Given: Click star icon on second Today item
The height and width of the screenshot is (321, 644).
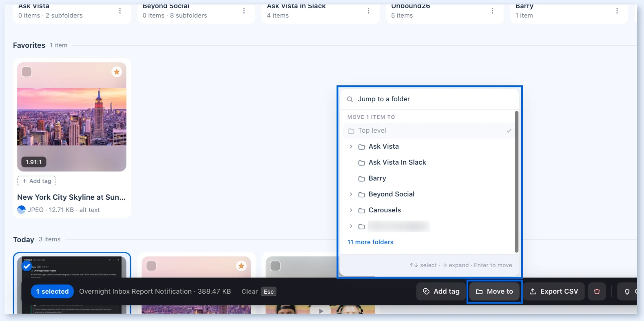Looking at the screenshot, I should click(x=241, y=266).
